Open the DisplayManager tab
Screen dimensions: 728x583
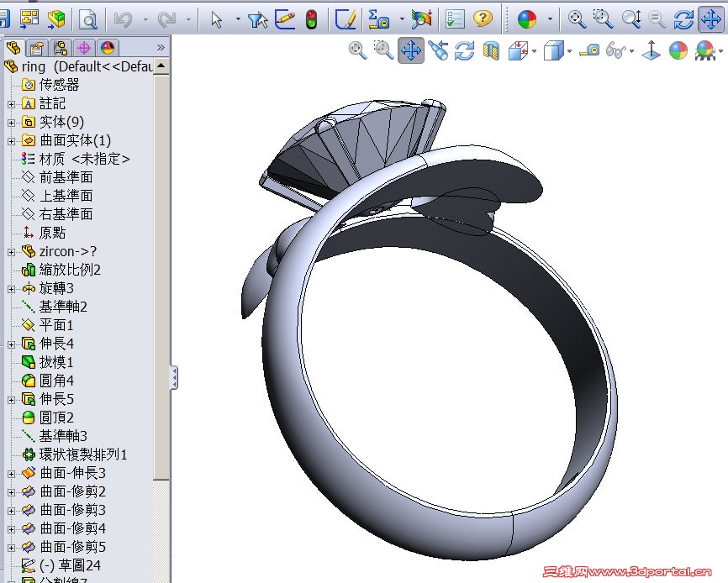pyautogui.click(x=108, y=48)
